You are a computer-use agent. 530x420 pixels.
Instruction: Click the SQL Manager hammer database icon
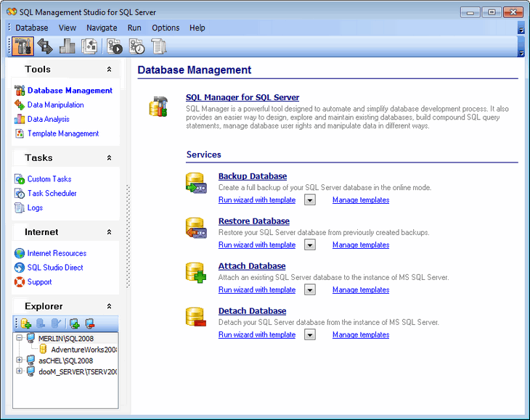coord(158,107)
